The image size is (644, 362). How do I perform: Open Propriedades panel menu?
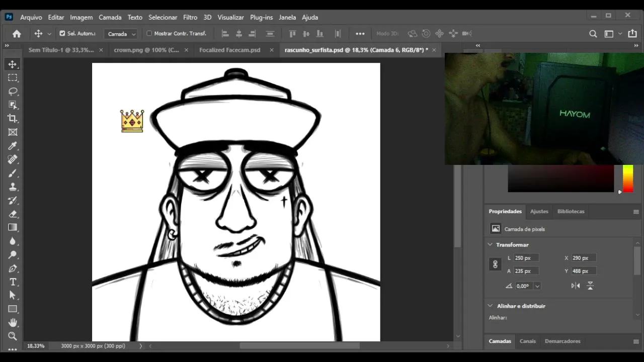click(636, 212)
